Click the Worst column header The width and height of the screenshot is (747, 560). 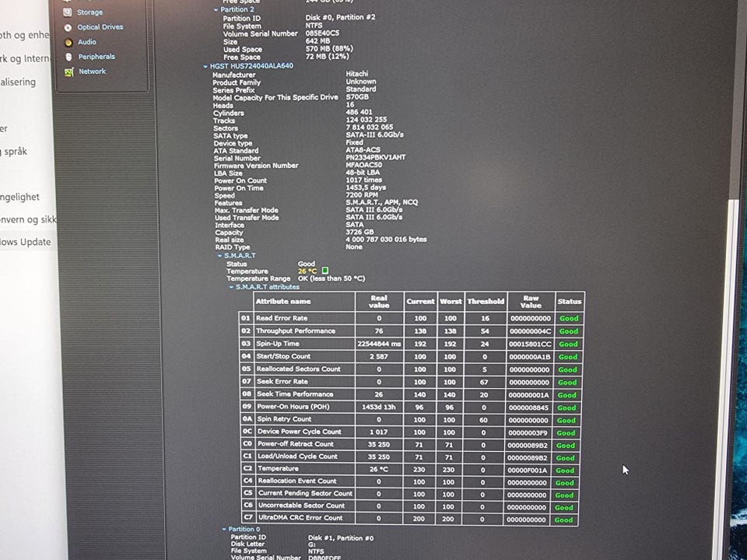[451, 302]
